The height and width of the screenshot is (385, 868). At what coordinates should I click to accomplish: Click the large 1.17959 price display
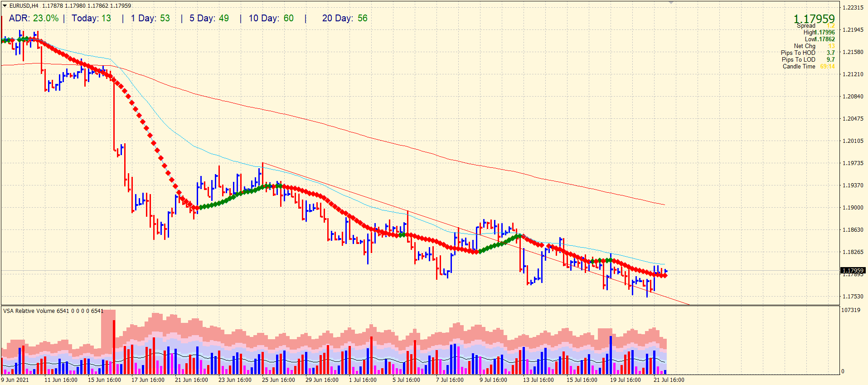click(x=814, y=19)
